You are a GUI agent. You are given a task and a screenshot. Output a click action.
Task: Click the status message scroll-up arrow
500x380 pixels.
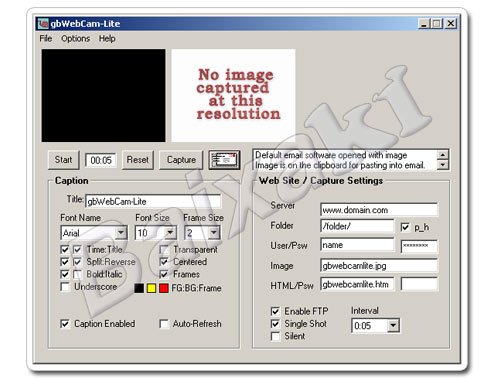click(x=443, y=155)
